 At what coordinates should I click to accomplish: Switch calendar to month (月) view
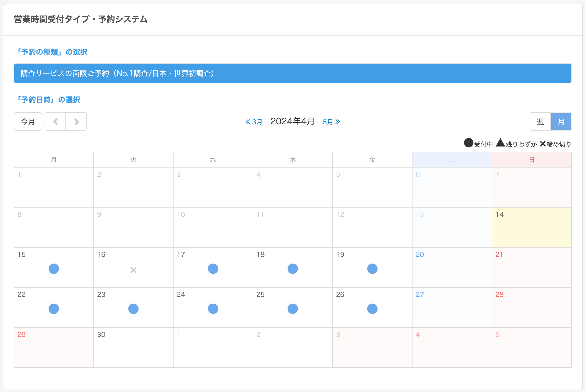pyautogui.click(x=561, y=121)
